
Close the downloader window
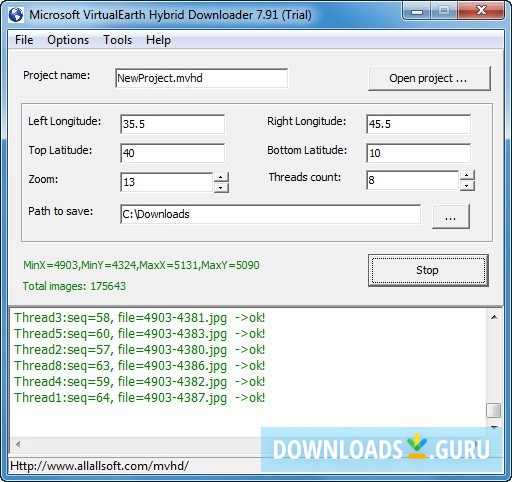481,11
